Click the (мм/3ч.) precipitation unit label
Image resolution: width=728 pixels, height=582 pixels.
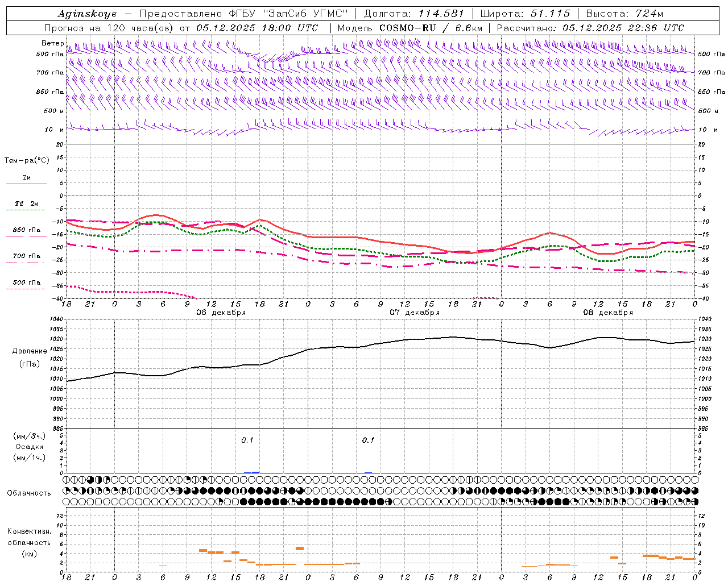pos(30,436)
